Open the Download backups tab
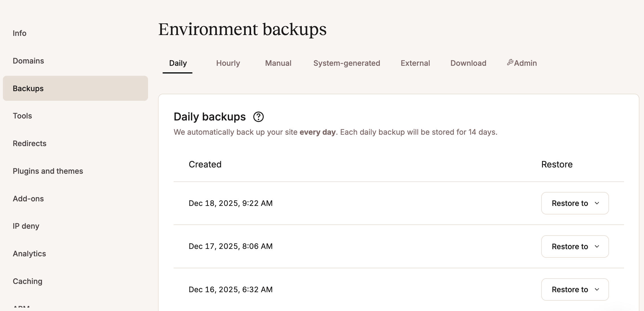 click(468, 63)
